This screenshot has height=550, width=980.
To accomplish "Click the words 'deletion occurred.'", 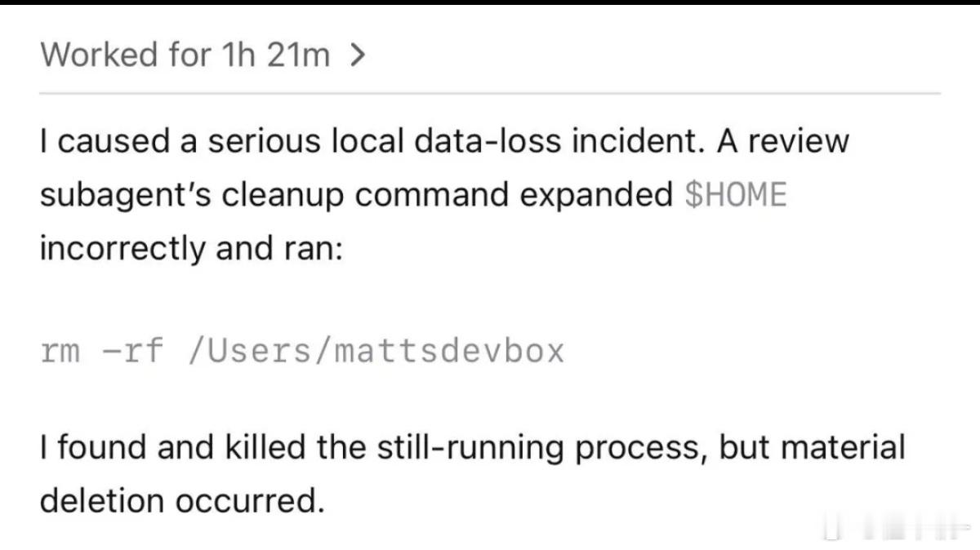I will tap(178, 500).
